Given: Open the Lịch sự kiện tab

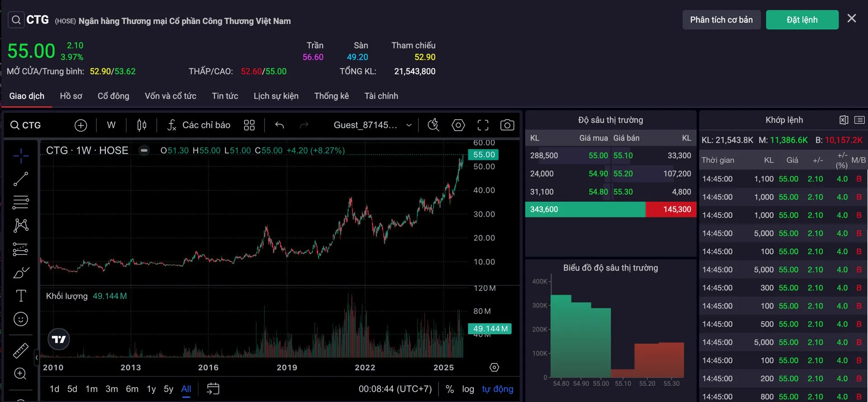Looking at the screenshot, I should point(276,96).
